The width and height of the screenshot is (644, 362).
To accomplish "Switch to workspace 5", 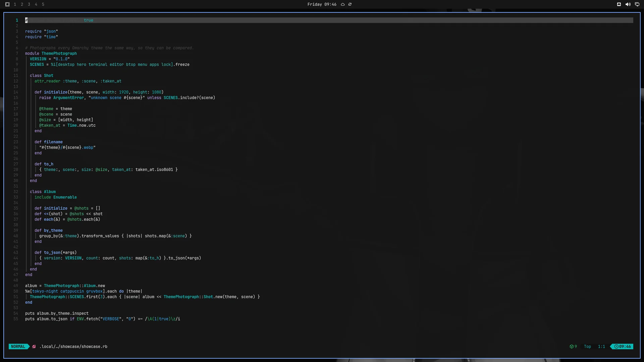I will coord(43,4).
